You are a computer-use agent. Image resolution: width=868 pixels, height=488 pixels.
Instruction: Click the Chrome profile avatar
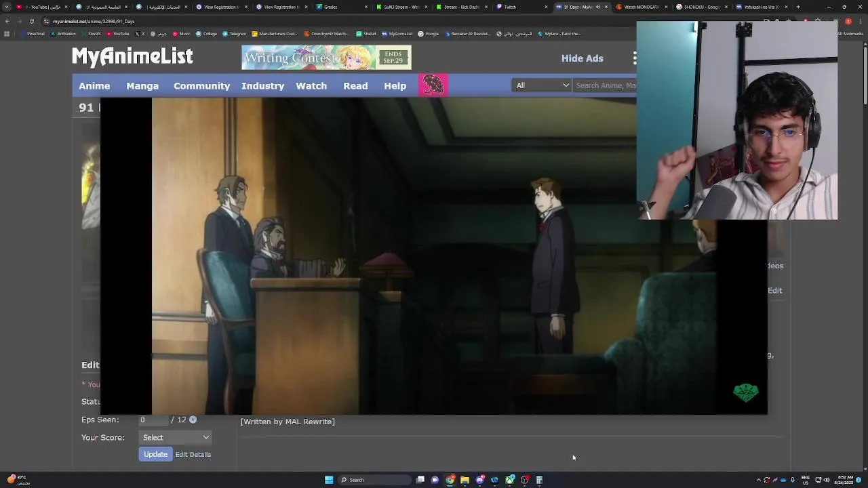tap(848, 21)
